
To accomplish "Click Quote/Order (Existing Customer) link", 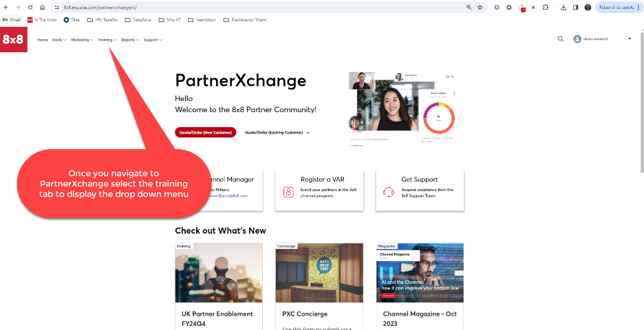I will point(277,133).
